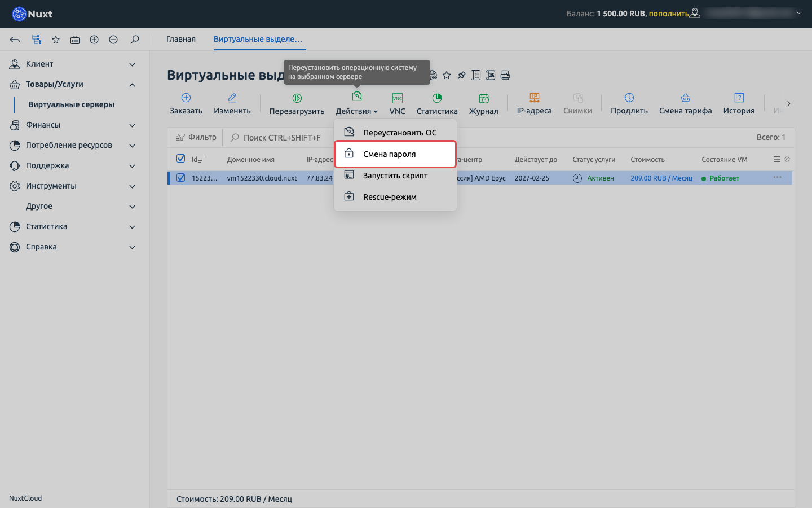Viewport: 812px width, 508px height.
Task: Pin the page using the pushpin icon
Action: 461,75
